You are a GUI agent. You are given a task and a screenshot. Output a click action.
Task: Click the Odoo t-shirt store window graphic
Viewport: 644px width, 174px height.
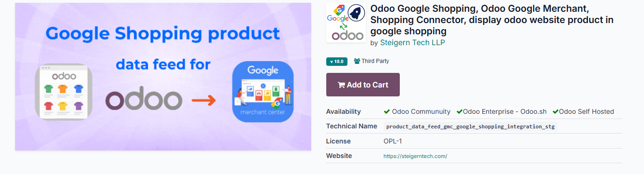(x=64, y=92)
